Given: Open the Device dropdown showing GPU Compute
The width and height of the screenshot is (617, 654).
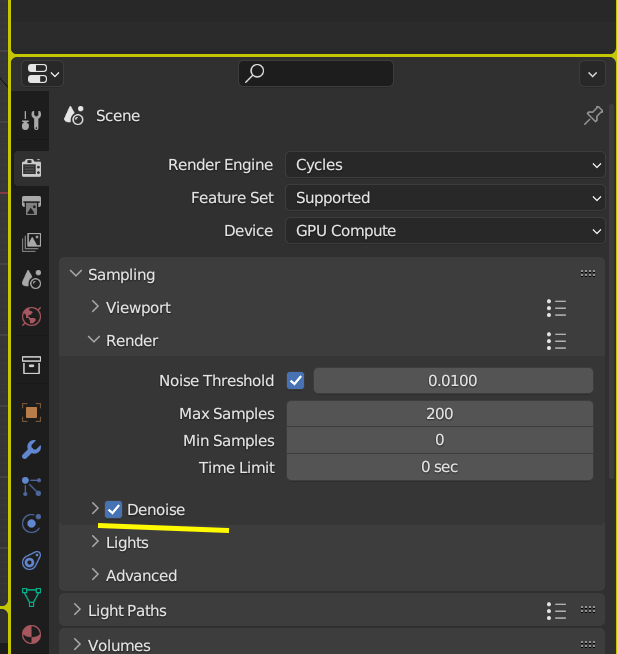Looking at the screenshot, I should click(445, 231).
